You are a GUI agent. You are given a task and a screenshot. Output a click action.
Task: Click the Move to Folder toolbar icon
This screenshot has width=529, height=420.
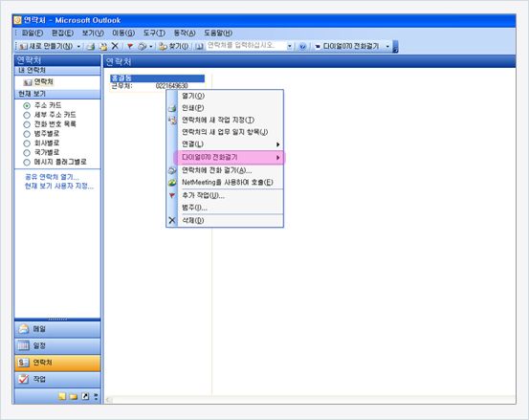(102, 47)
